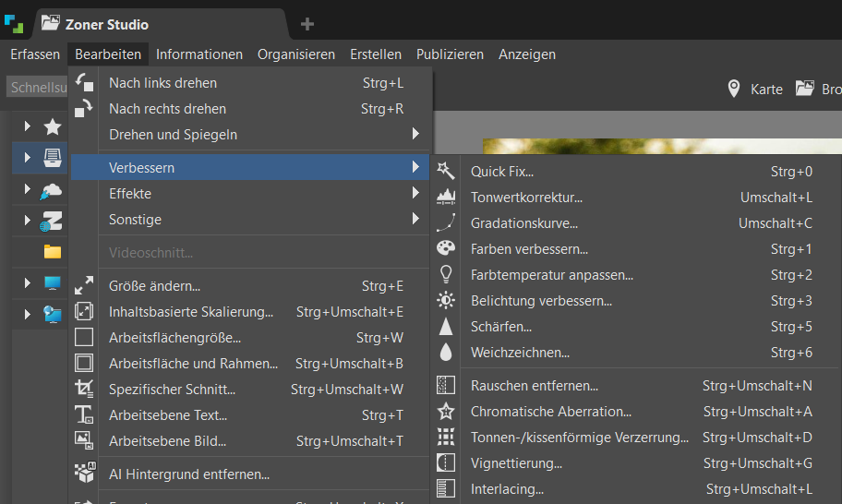The height and width of the screenshot is (504, 842).
Task: Click the Vignettierung icon
Action: pos(446,462)
